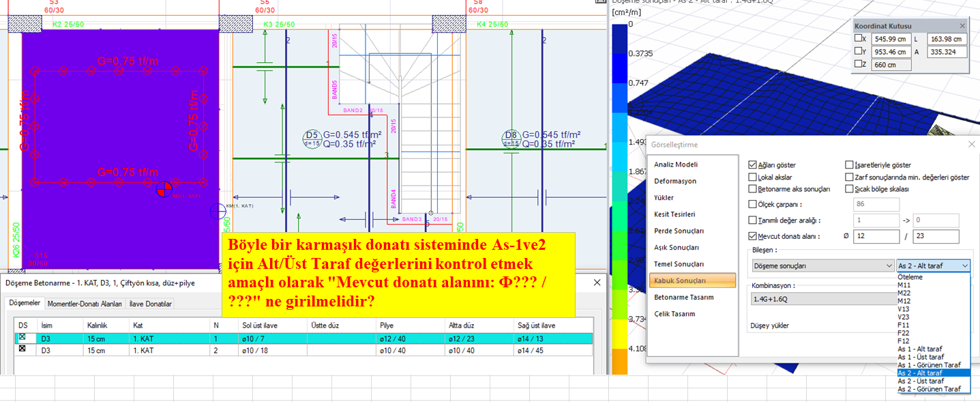Enable İşaretleriyle göster checkbox

pyautogui.click(x=849, y=165)
